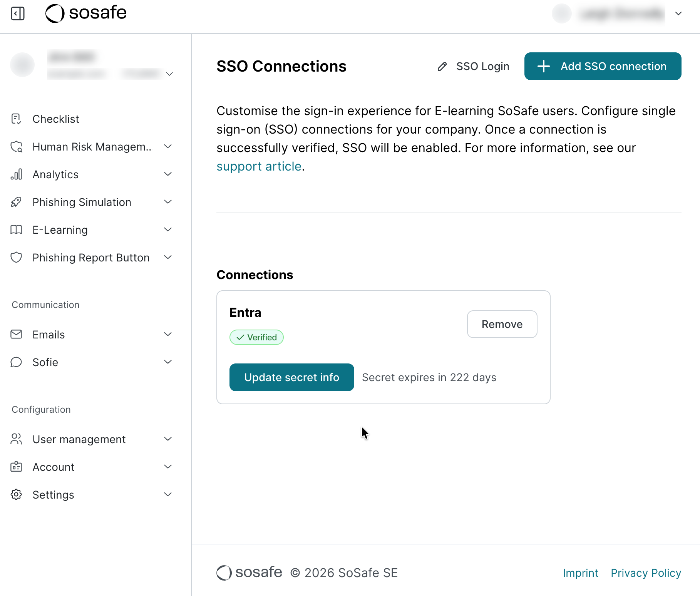Open the Sofie menu item

pos(45,362)
